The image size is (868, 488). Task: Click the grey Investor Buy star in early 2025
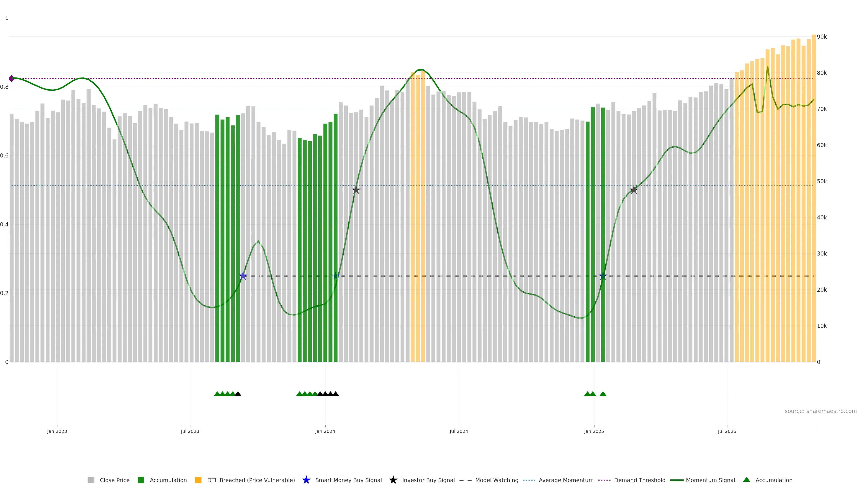(633, 190)
